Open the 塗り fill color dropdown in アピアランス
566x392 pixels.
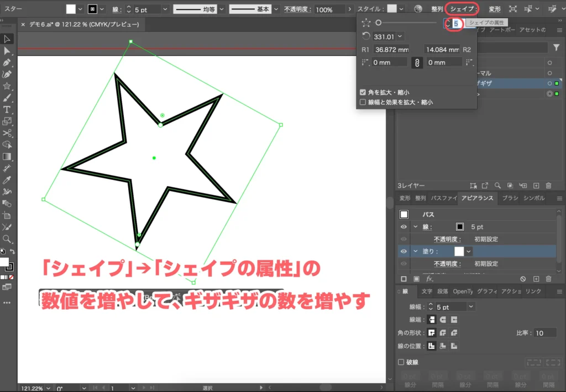pos(468,251)
